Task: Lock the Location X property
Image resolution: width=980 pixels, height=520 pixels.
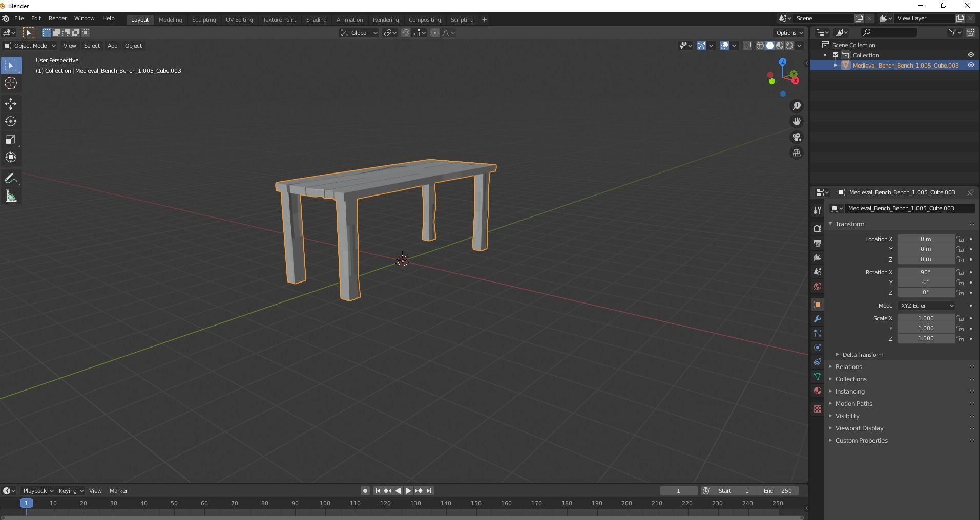Action: (x=961, y=239)
